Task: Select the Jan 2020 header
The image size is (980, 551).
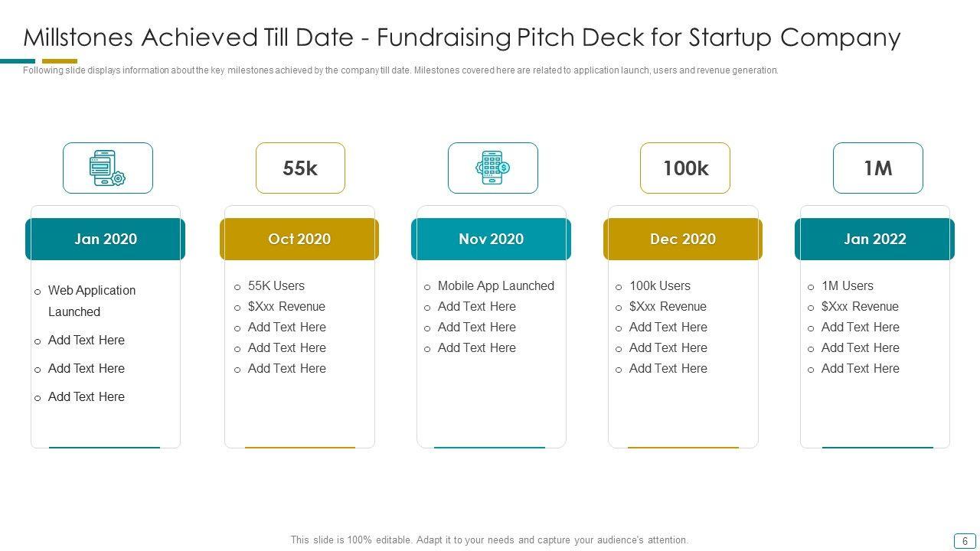Action: (106, 239)
